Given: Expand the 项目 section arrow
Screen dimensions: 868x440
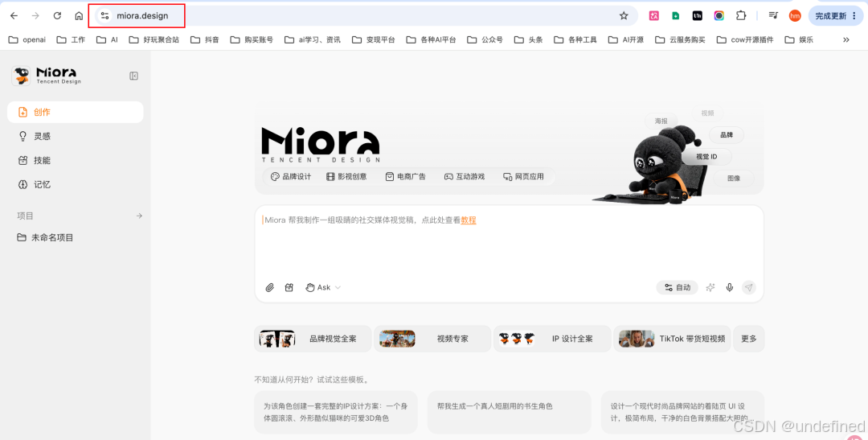Looking at the screenshot, I should pos(140,216).
